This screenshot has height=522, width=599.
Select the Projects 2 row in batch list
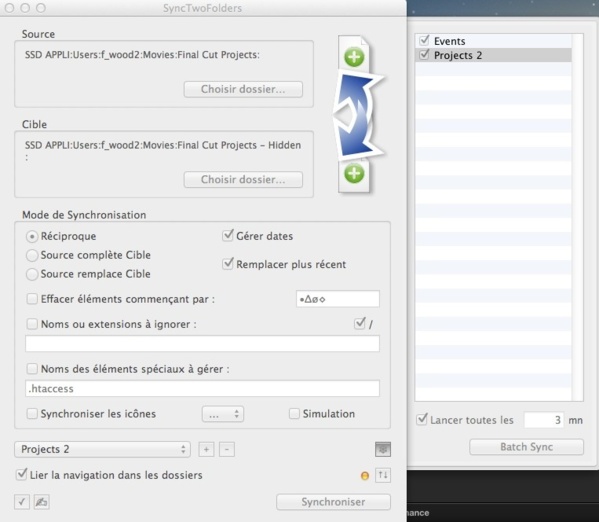[494, 55]
